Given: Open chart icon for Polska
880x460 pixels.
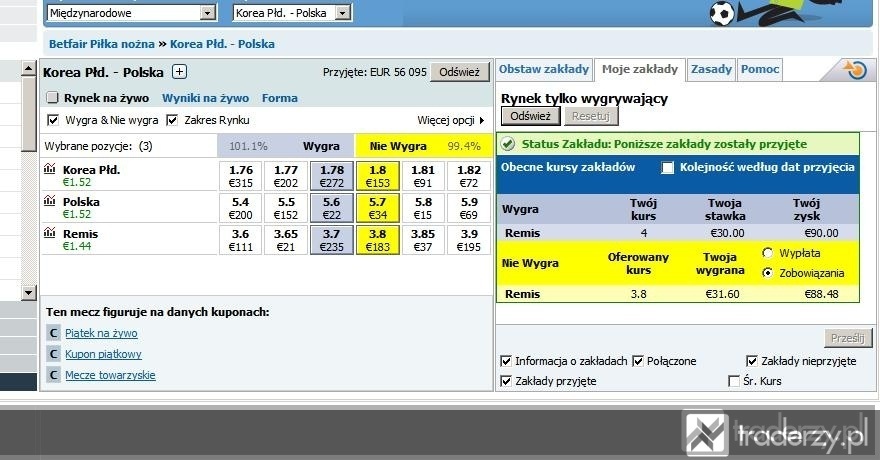Looking at the screenshot, I should pos(49,200).
